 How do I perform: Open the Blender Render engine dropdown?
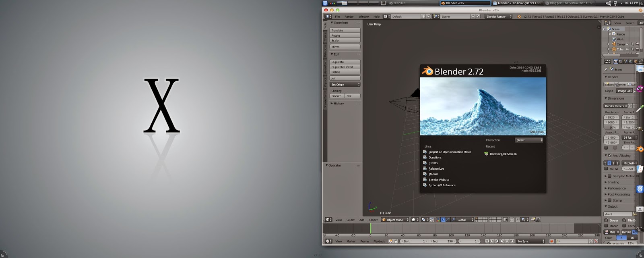click(x=499, y=17)
